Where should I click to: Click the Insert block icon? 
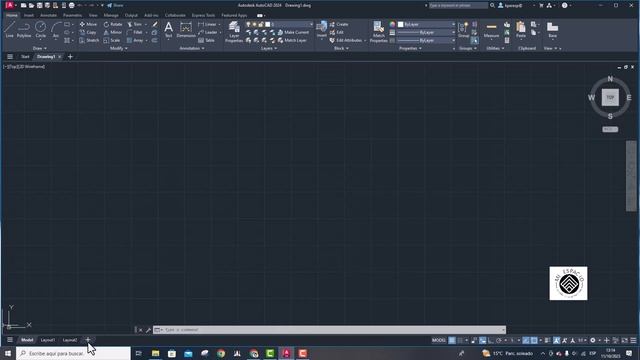tap(322, 29)
